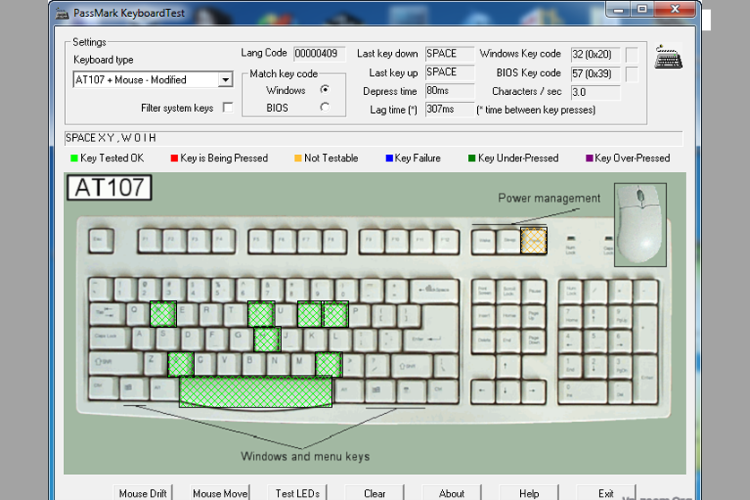
Task: Click the left arrow key on keyboard image
Action: click(483, 391)
